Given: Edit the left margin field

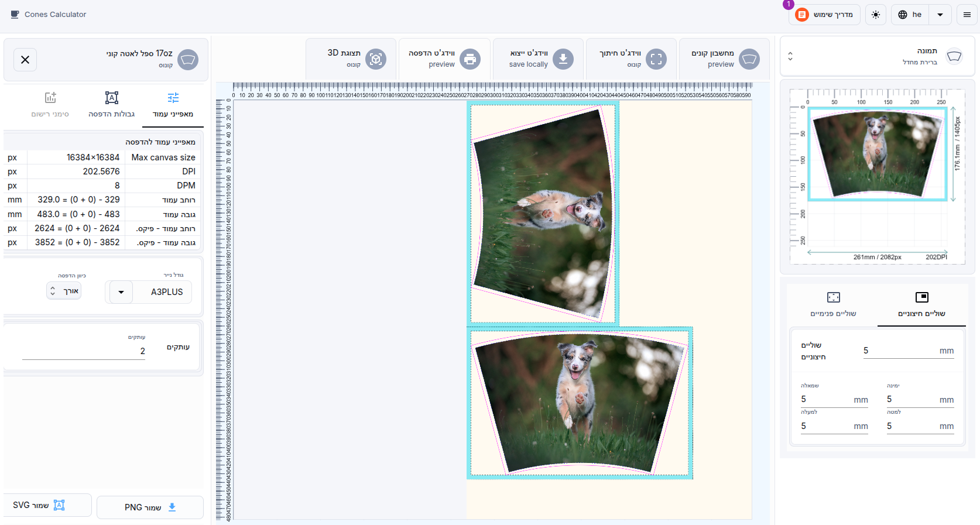Looking at the screenshot, I should tap(834, 400).
